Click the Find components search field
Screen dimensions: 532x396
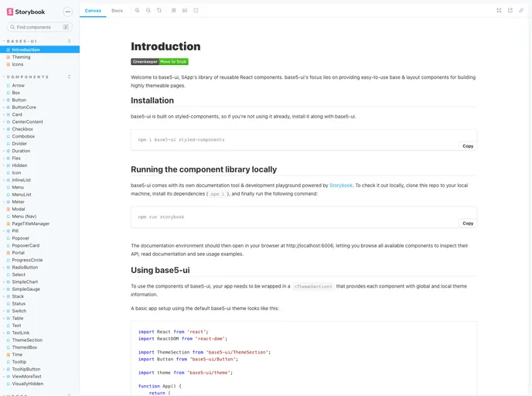pyautogui.click(x=39, y=27)
